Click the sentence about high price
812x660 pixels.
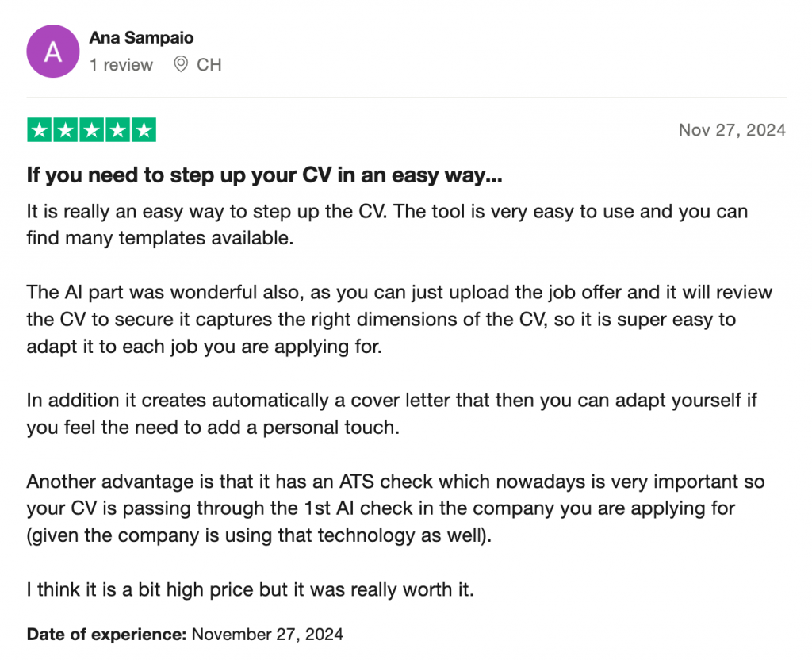251,591
